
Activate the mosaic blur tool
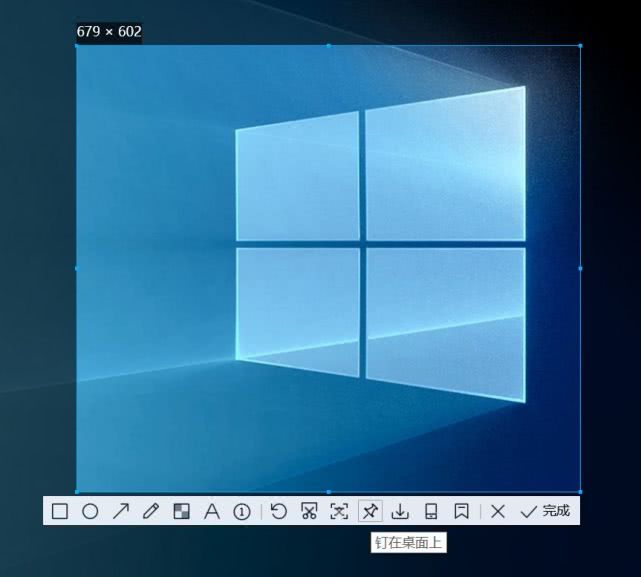click(x=182, y=511)
